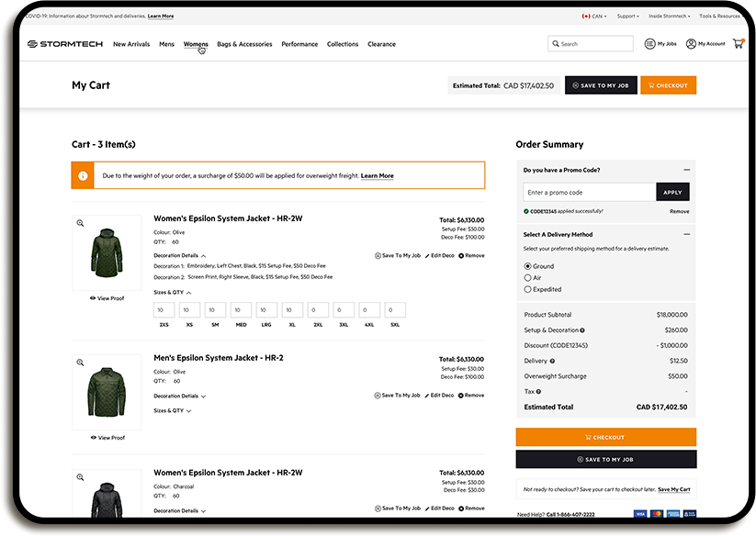Edit Deco for charcoal Women's jacket
This screenshot has height=536, width=756.
[x=440, y=508]
